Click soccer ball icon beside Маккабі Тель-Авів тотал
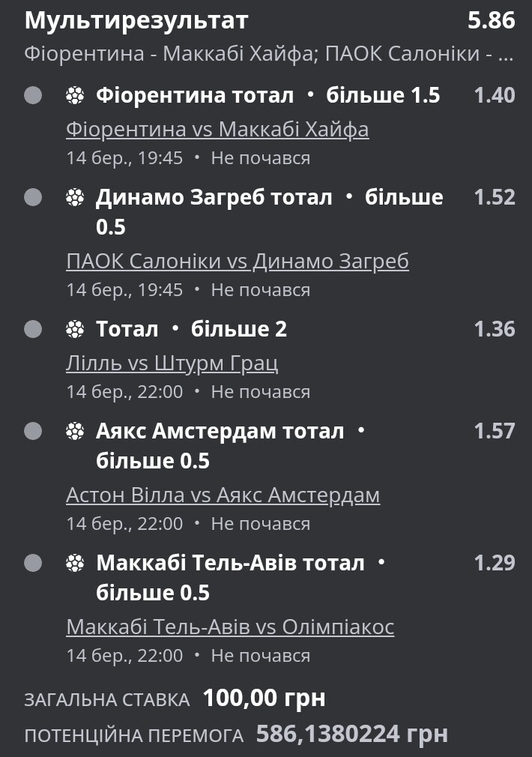 click(x=75, y=563)
